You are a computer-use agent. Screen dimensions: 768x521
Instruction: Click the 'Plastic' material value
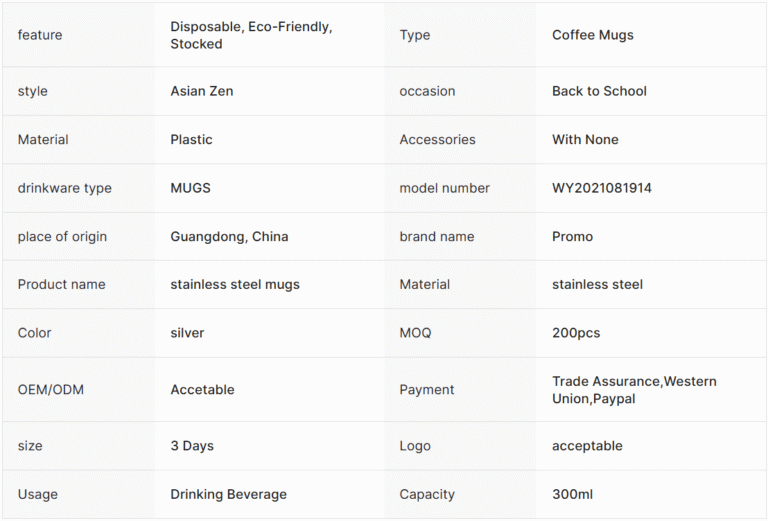[x=191, y=140]
